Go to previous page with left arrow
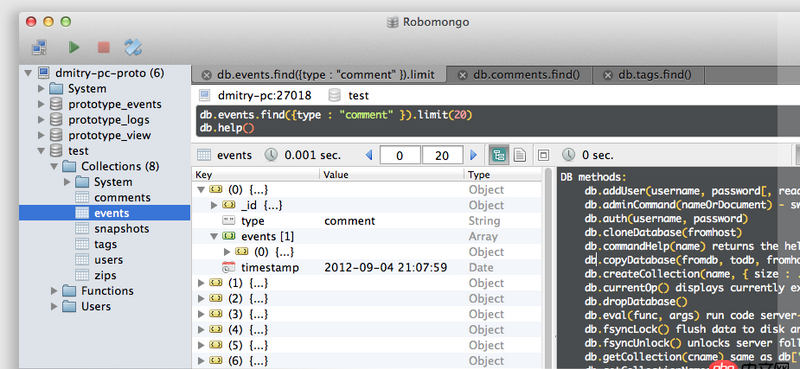This screenshot has height=369, width=800. click(x=369, y=155)
